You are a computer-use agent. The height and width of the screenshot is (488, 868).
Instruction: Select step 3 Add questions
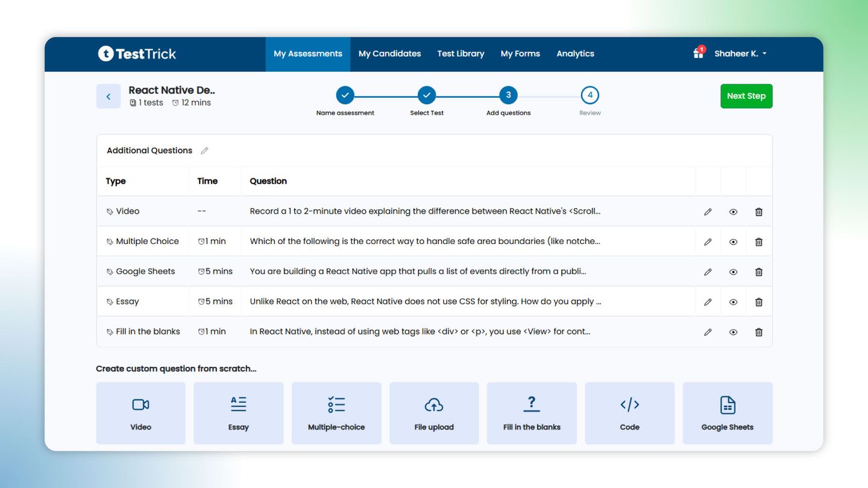[x=509, y=95]
